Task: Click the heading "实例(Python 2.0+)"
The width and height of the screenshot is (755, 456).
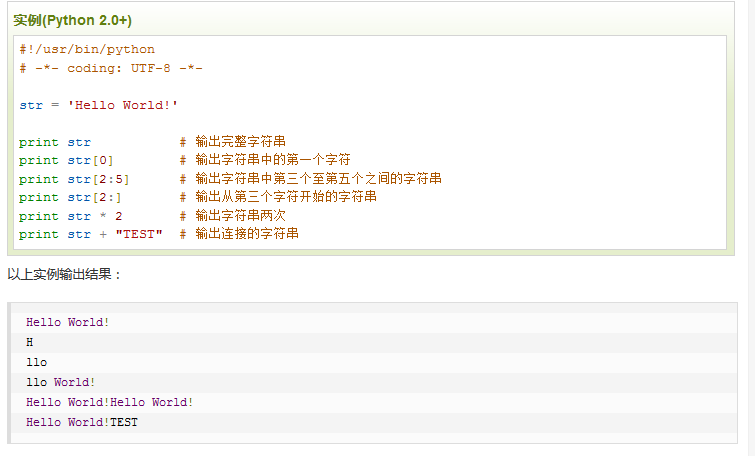Action: [x=72, y=20]
